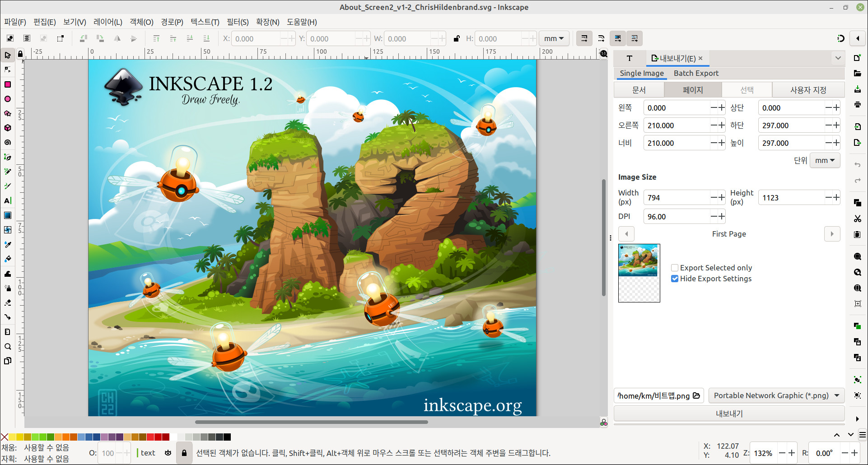This screenshot has height=465, width=868.
Task: Click the 내보내기 export button
Action: coord(729,414)
